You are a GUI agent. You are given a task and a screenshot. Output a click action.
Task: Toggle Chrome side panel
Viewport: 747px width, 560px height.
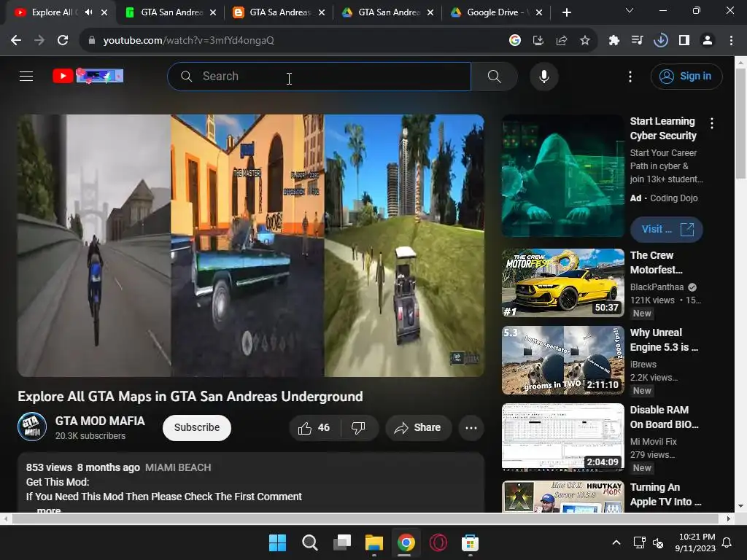[684, 41]
